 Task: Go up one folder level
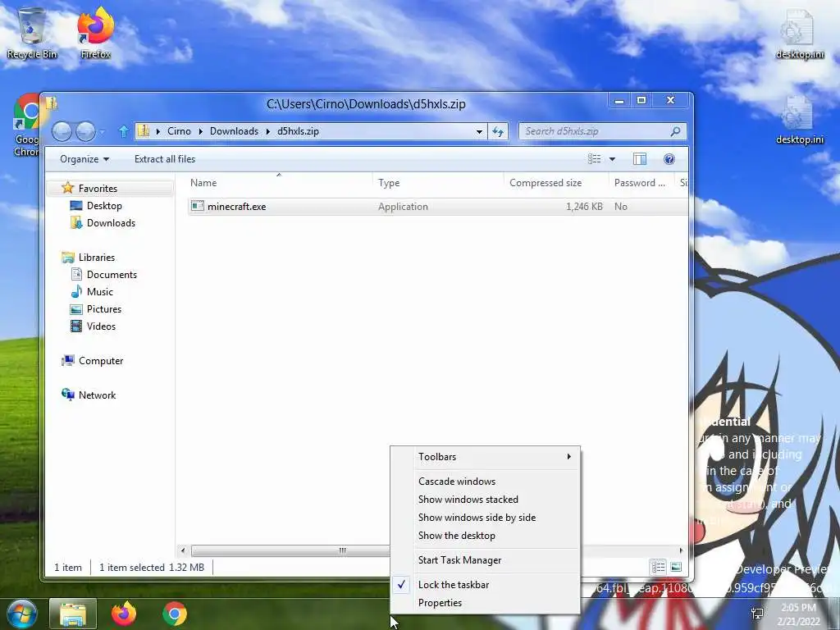(x=123, y=131)
